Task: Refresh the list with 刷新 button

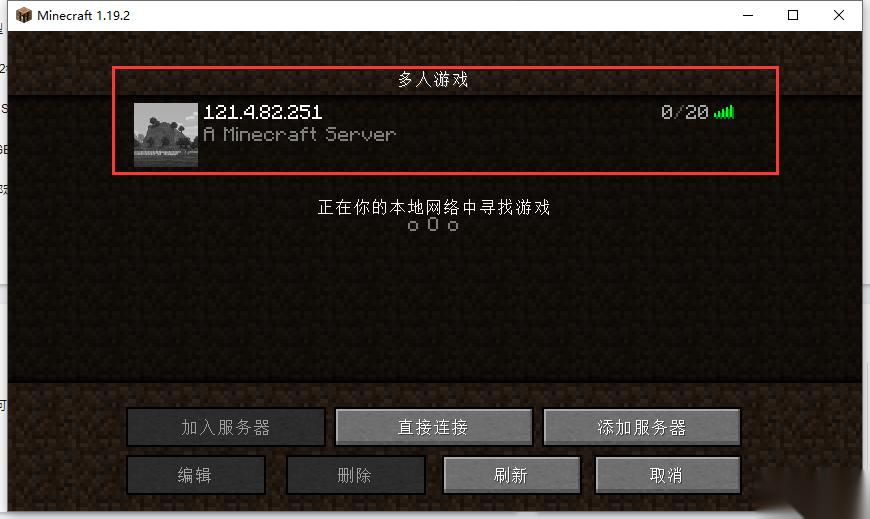Action: tap(512, 475)
